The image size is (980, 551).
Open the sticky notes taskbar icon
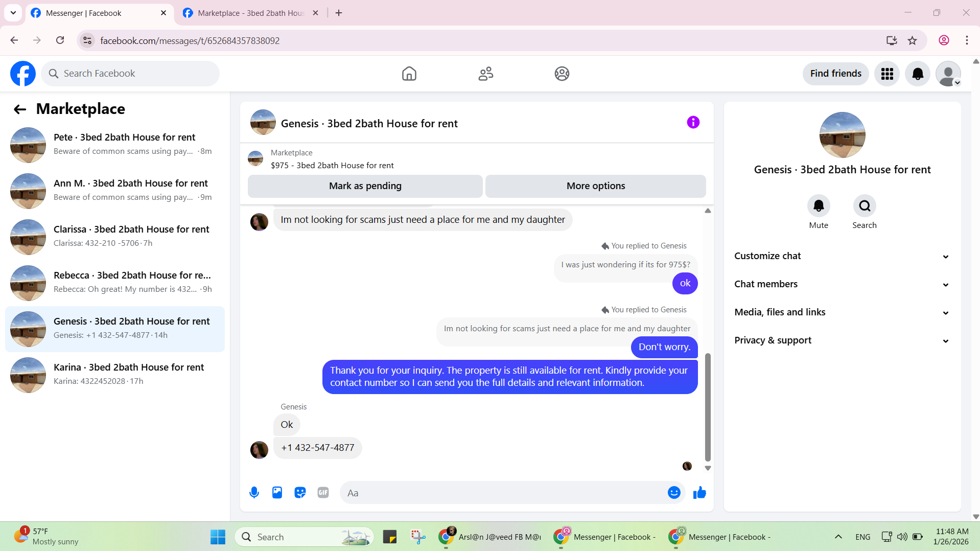tap(389, 537)
